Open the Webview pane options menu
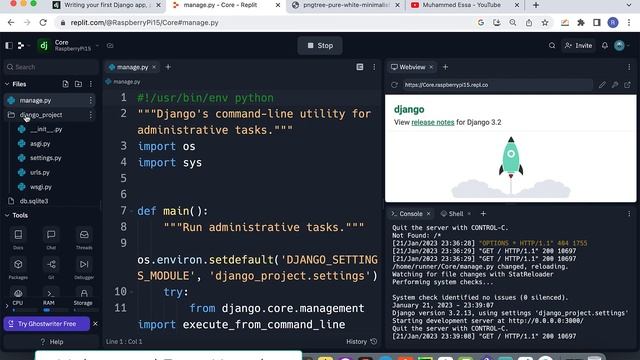 [629, 67]
